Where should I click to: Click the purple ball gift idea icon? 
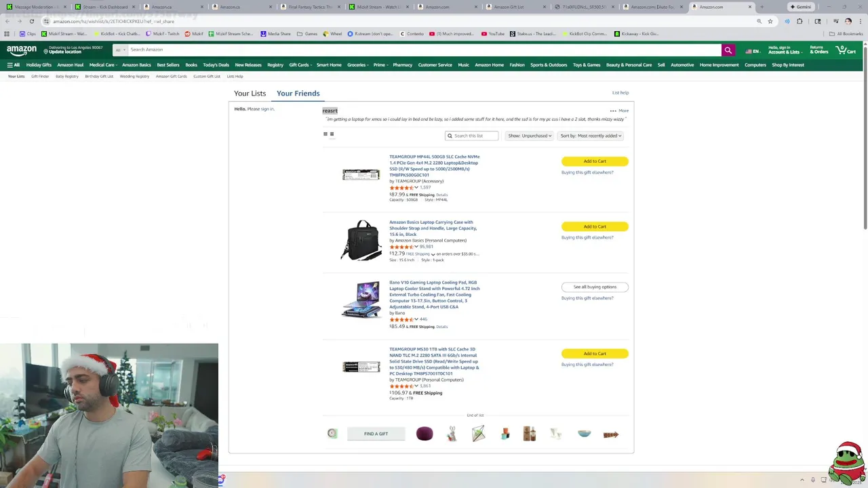click(425, 434)
